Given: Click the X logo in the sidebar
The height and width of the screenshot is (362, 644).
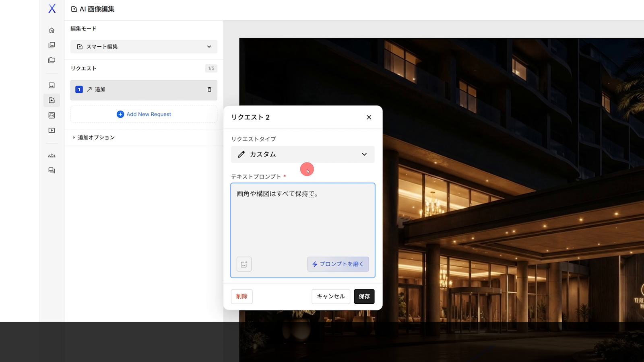Looking at the screenshot, I should pyautogui.click(x=52, y=8).
